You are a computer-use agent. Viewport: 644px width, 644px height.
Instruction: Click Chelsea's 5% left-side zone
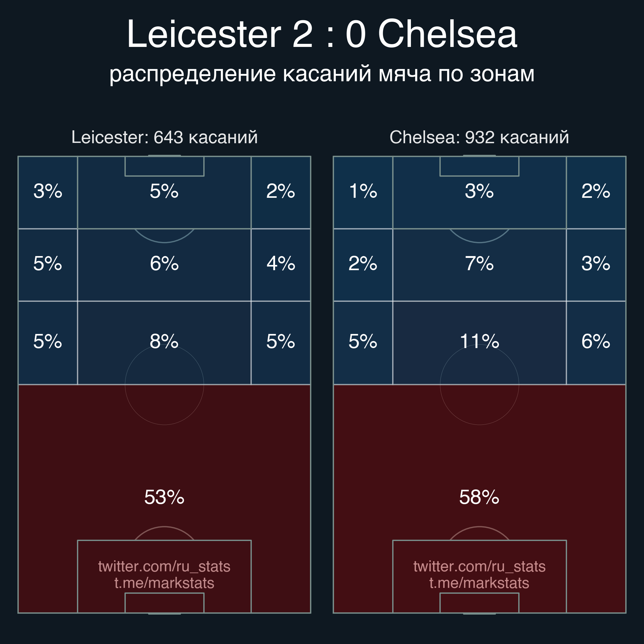pyautogui.click(x=363, y=342)
